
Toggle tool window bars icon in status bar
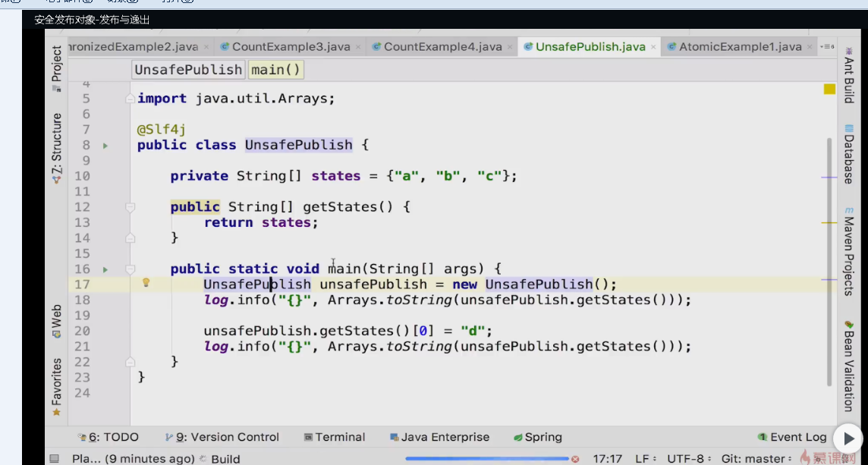(x=54, y=459)
